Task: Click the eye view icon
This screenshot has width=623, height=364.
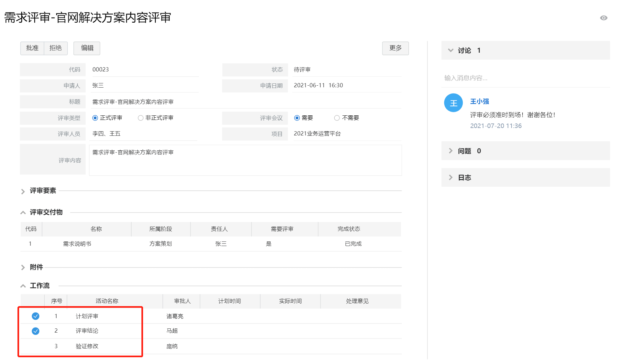Action: click(603, 18)
